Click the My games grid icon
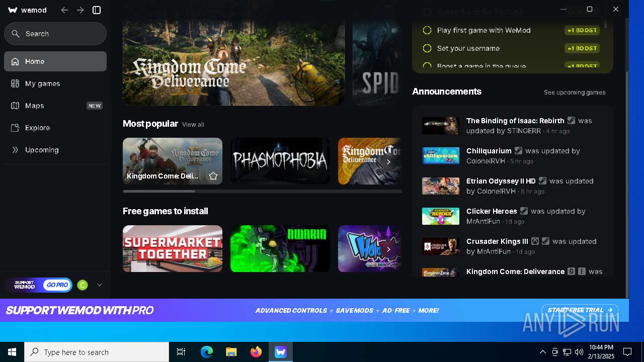 (15, 83)
